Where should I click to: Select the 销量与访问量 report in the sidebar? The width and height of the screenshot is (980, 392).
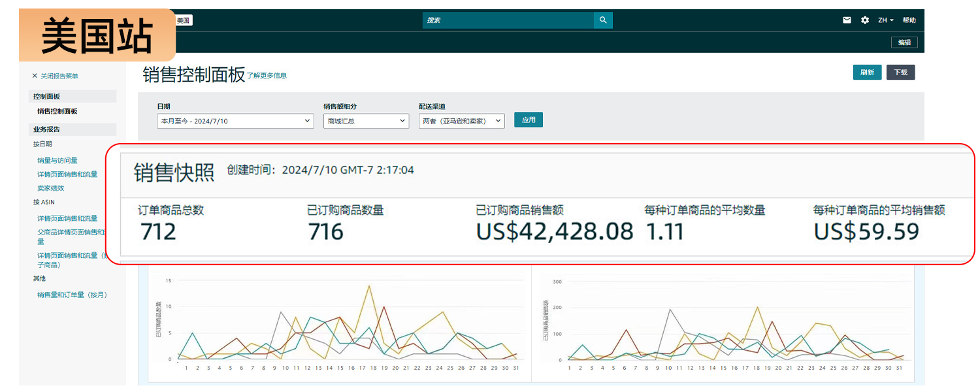tap(58, 160)
